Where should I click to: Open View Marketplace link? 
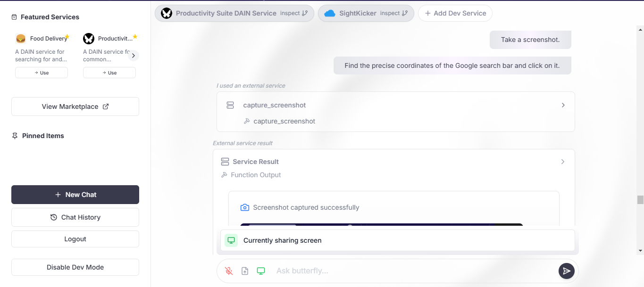[75, 107]
